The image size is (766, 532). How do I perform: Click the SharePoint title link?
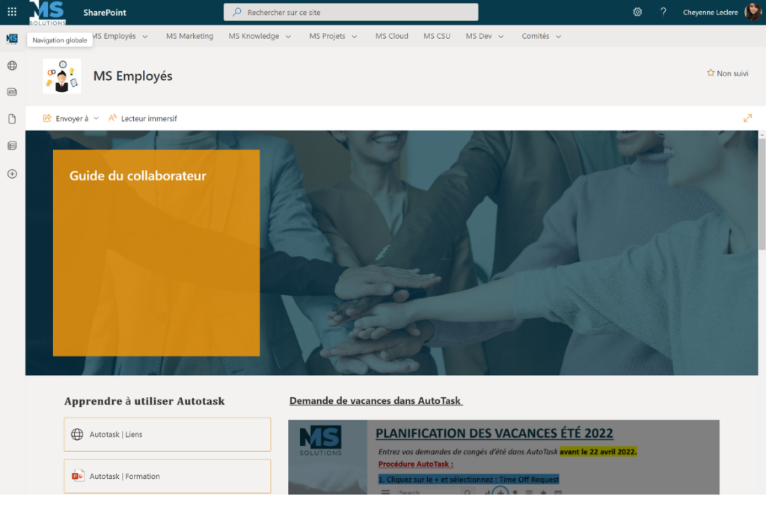click(x=105, y=13)
